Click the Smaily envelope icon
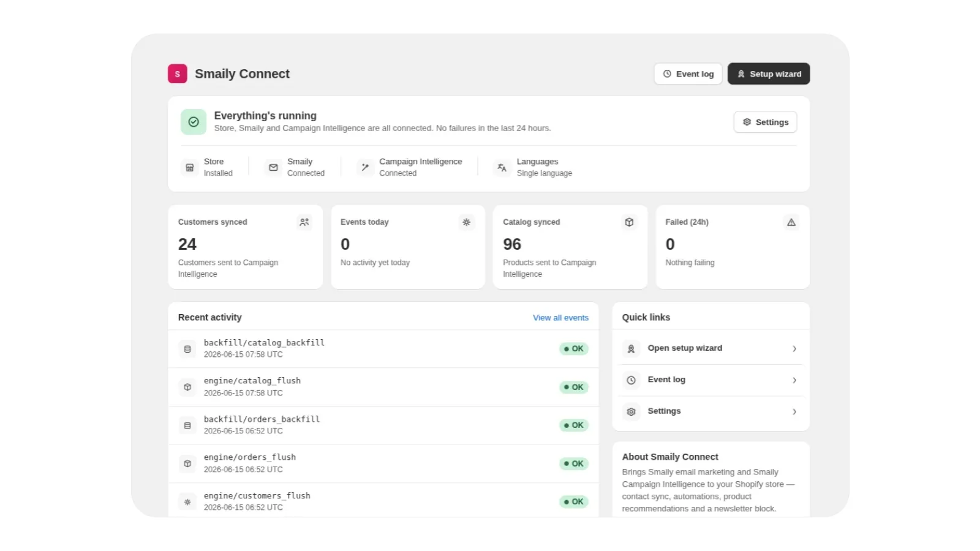This screenshot has height=551, width=980. [x=273, y=167]
